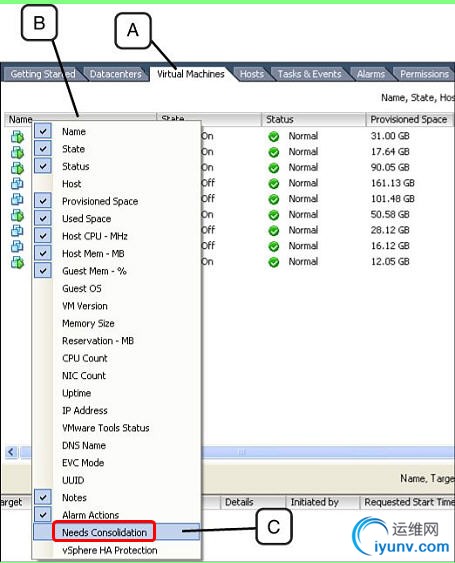Click the status icon of the 16.12 GB VM
455x563 pixels.
274,246
